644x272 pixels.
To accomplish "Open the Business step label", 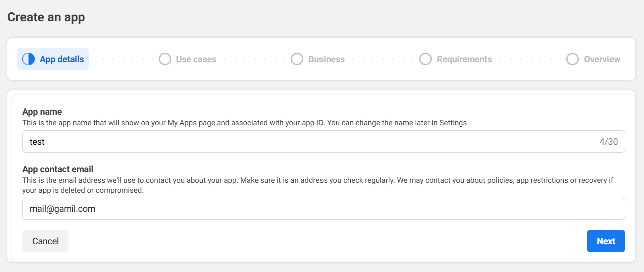I will click(326, 59).
